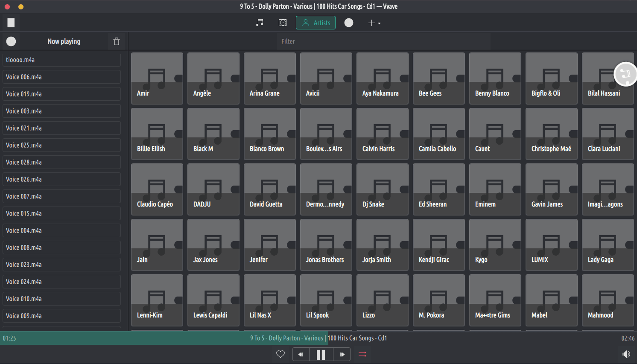The height and width of the screenshot is (364, 637).
Task: Click the floating playlist button over Bilal Hassani
Action: [x=625, y=74]
